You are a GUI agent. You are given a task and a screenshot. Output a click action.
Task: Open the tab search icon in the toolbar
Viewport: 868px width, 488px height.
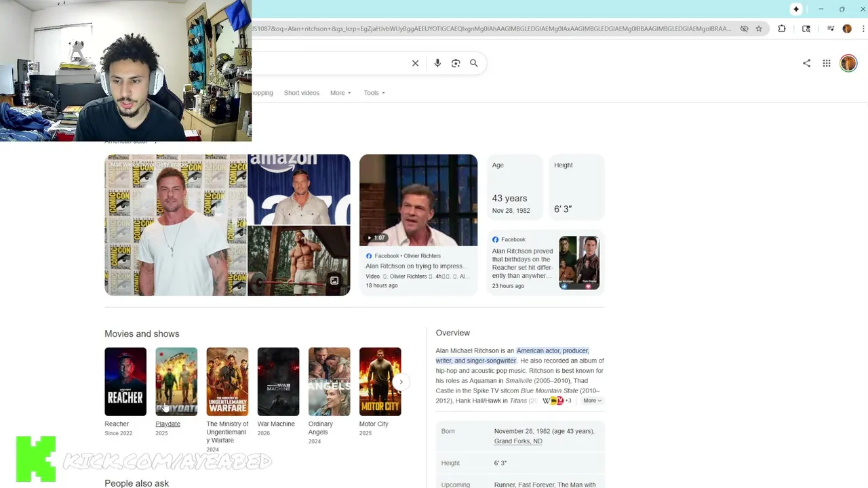pyautogui.click(x=806, y=28)
